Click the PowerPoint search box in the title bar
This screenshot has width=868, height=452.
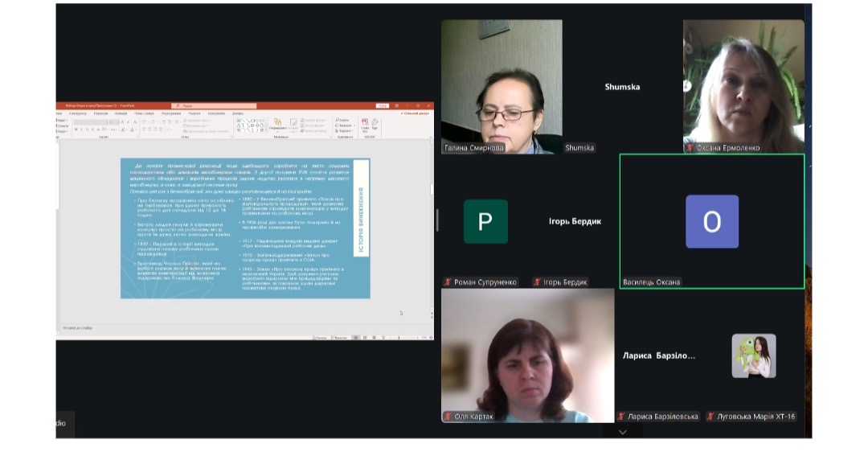213,105
